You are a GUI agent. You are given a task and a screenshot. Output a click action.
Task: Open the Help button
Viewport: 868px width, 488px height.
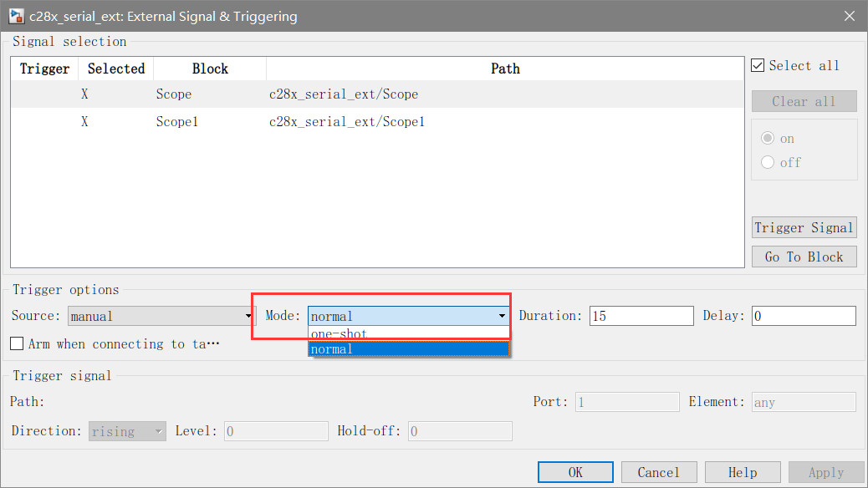(743, 472)
